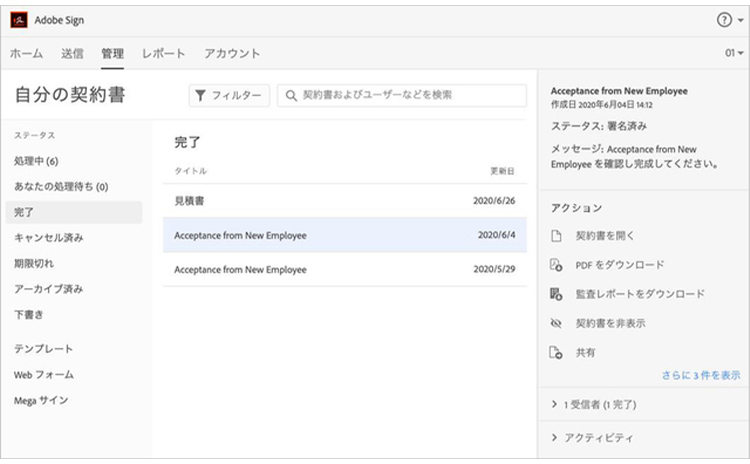This screenshot has height=464, width=750.
Task: Click PDF をダウンロード action
Action: click(620, 265)
